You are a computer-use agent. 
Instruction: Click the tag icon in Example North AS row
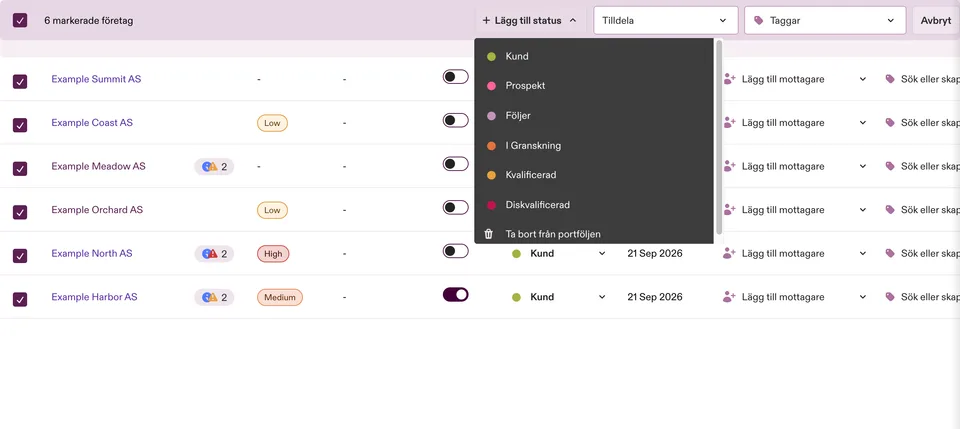[x=890, y=253]
